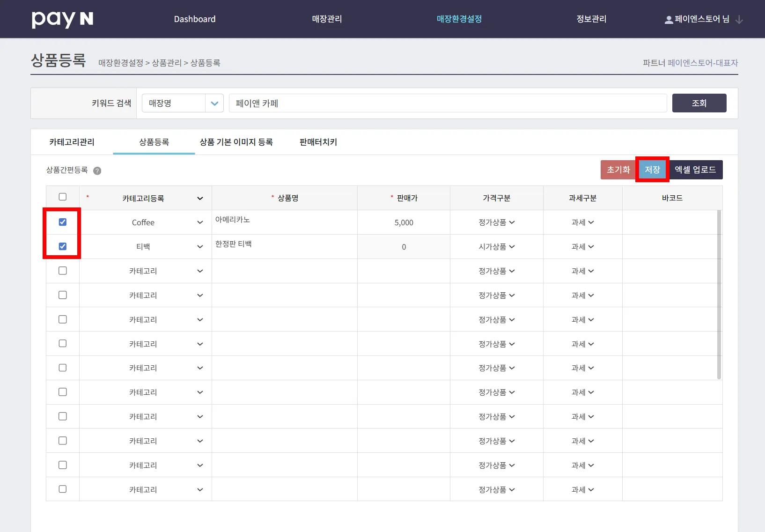Toggle the select-all header checkbox
This screenshot has height=532, width=765.
63,197
